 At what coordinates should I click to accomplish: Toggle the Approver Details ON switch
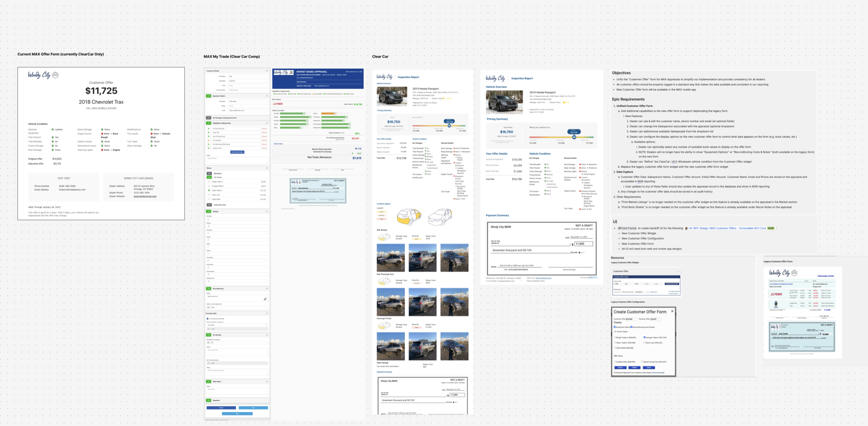pos(208,96)
